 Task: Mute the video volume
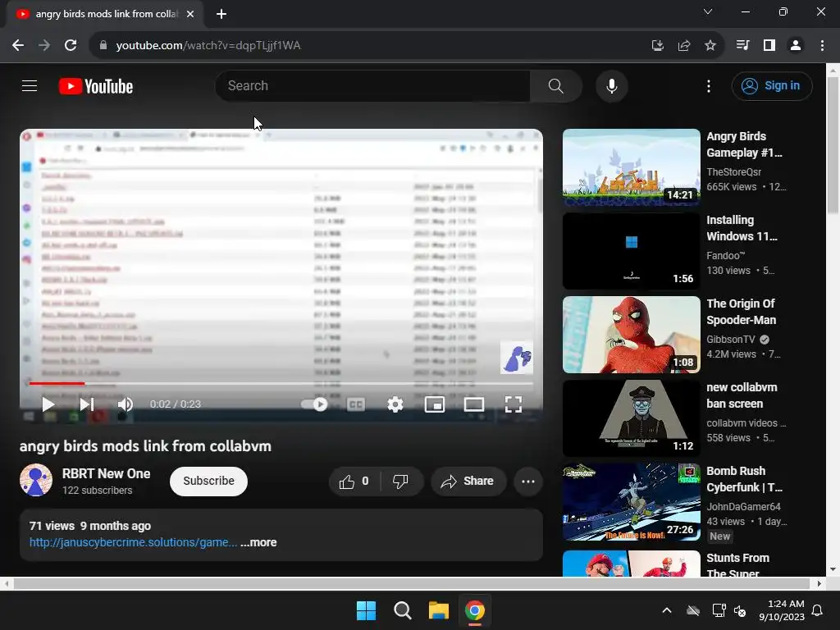pyautogui.click(x=126, y=404)
